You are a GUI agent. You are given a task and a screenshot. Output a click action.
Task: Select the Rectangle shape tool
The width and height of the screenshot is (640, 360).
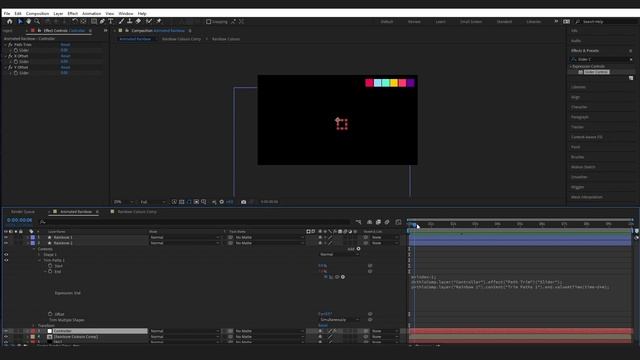coord(94,21)
